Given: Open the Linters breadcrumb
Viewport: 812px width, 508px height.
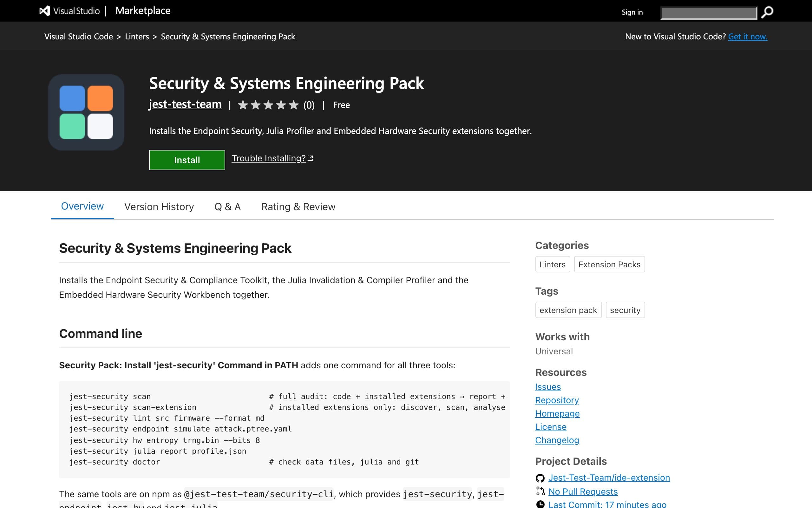Looking at the screenshot, I should pyautogui.click(x=137, y=36).
